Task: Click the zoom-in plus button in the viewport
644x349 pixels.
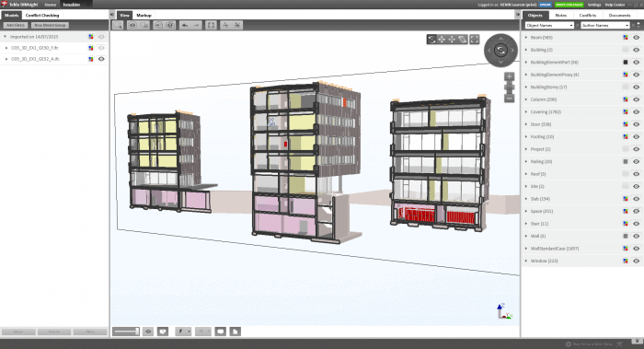Action: pyautogui.click(x=510, y=76)
